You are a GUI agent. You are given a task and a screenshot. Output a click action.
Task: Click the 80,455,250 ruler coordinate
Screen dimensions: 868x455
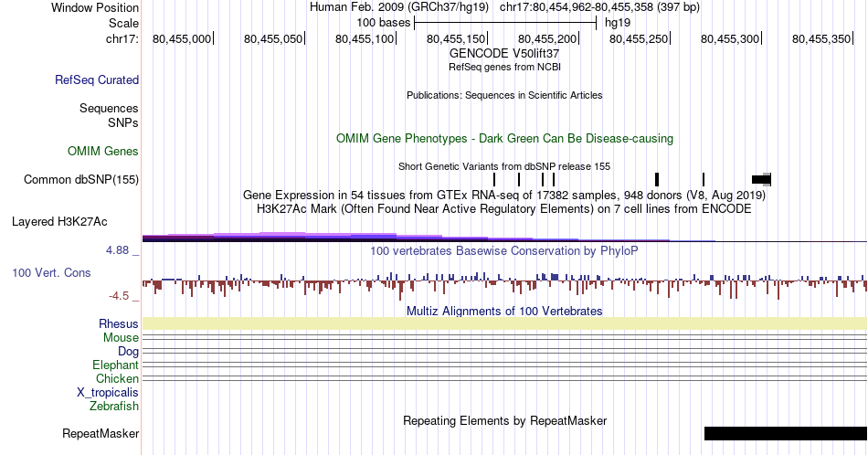(639, 38)
